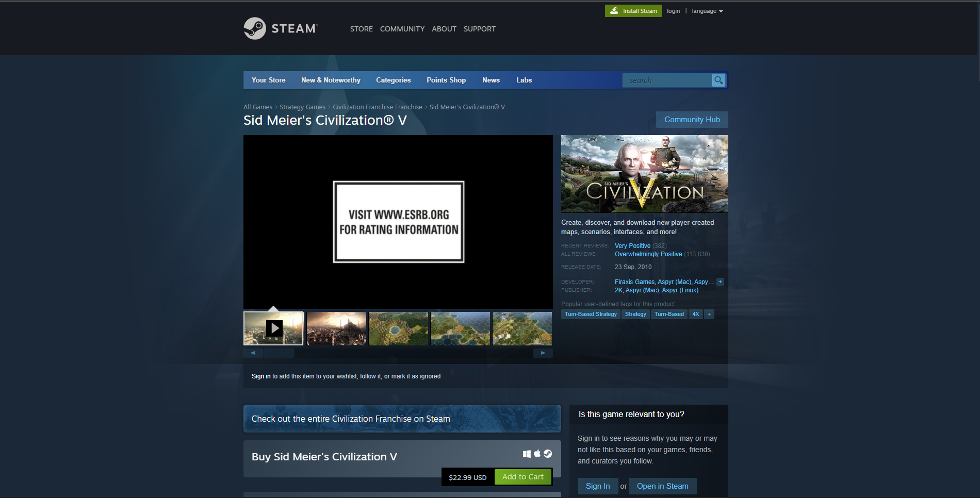Click Open in Steam button

pyautogui.click(x=662, y=486)
